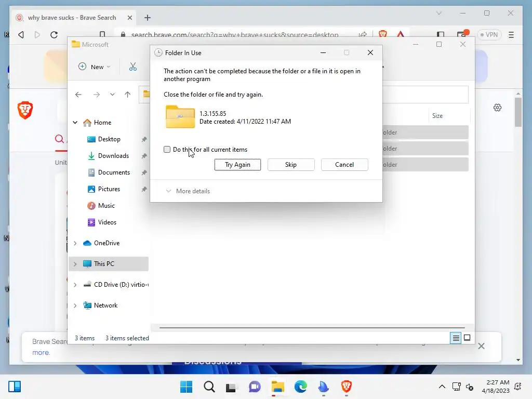Unpin Desktop via its pin icon
This screenshot has height=399, width=532.
144,139
